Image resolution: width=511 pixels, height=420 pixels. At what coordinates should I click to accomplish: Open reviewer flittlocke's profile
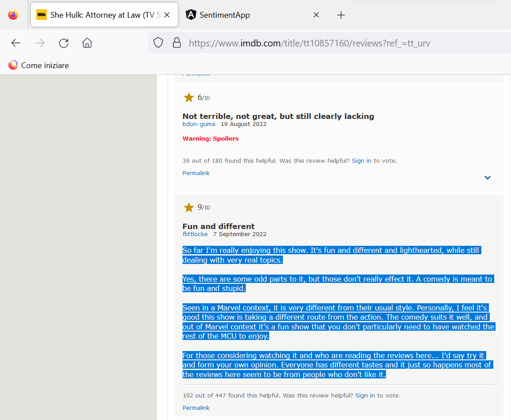[x=195, y=234]
